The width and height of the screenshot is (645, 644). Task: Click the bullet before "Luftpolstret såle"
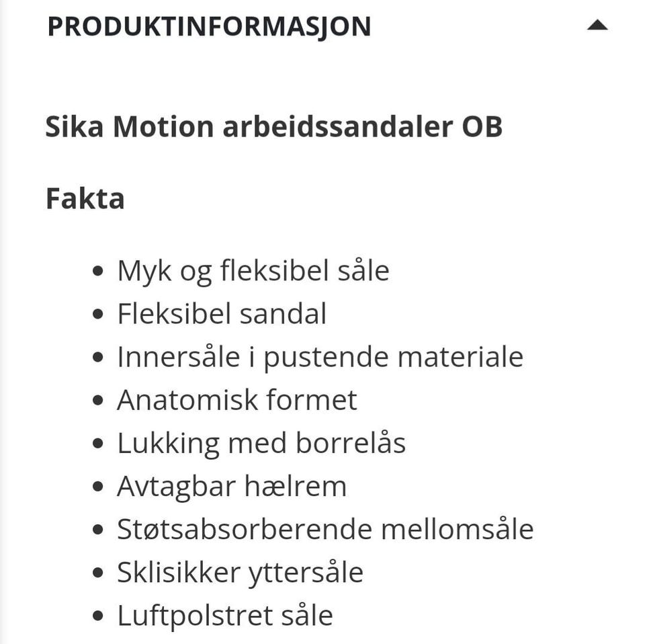pos(99,616)
